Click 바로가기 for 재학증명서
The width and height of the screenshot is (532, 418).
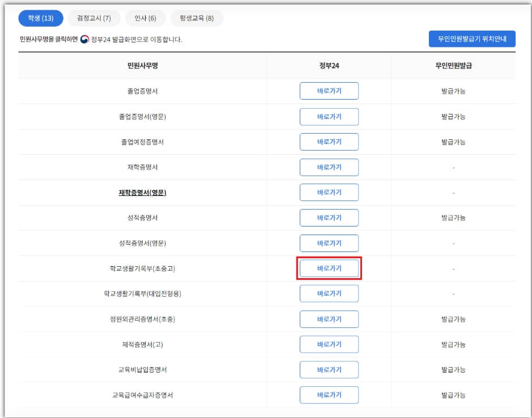pos(329,167)
